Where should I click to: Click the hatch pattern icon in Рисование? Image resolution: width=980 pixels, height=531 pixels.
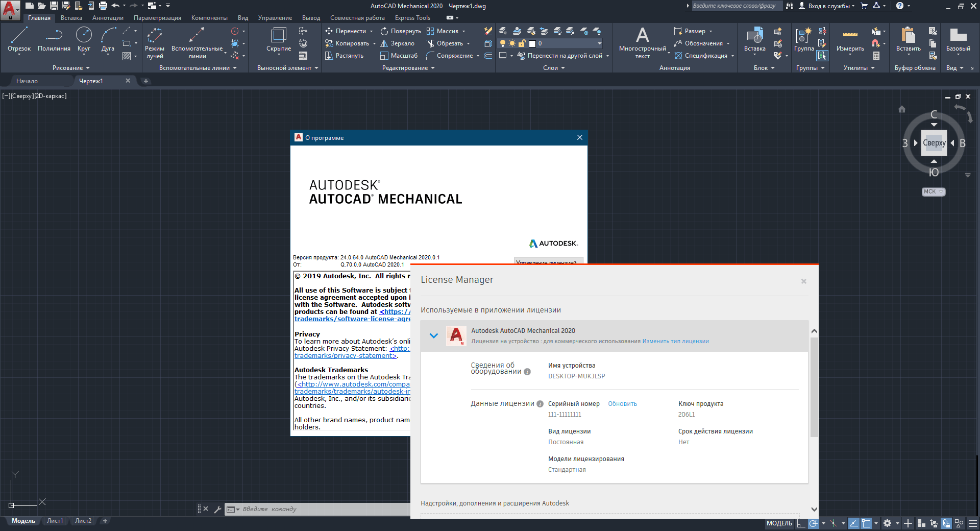point(127,56)
